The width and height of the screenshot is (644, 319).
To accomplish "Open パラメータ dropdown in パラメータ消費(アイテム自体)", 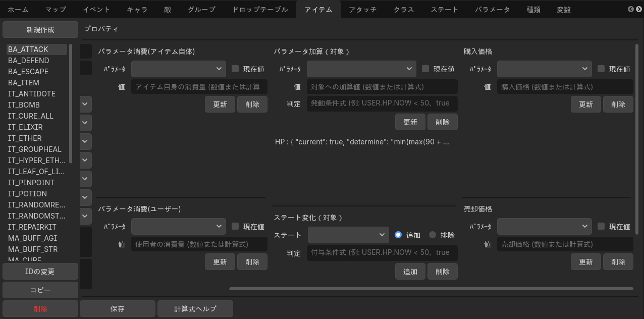I will coord(179,69).
